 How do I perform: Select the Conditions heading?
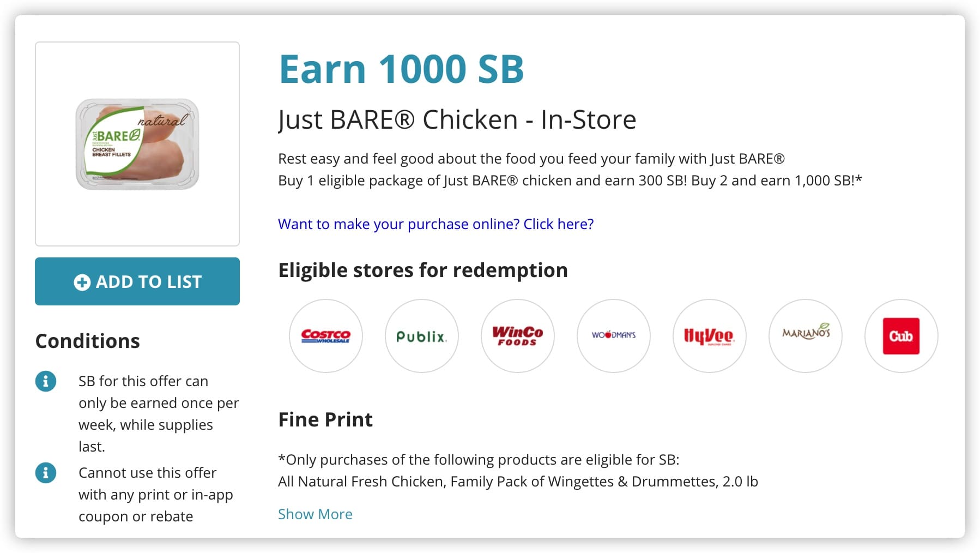[87, 341]
